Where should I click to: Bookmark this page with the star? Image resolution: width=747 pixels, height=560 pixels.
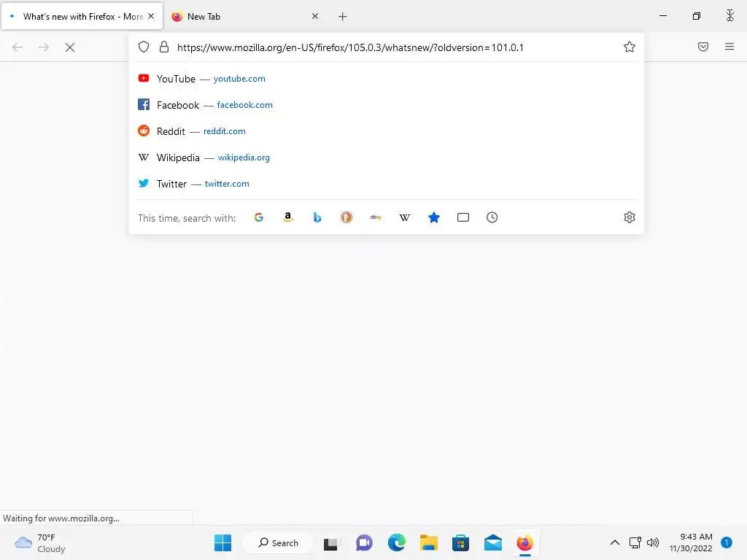point(630,47)
